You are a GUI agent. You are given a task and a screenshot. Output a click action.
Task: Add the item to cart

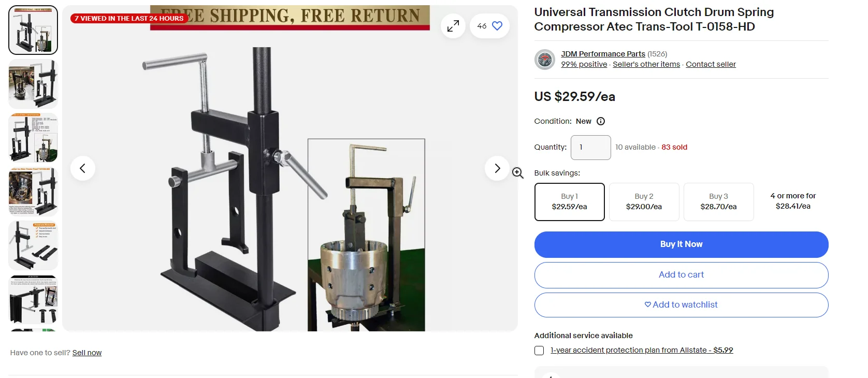coord(682,275)
